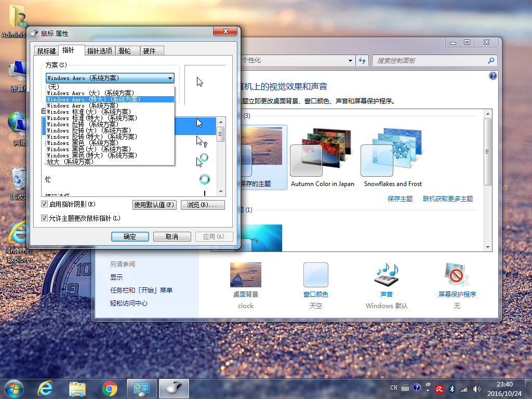Choose Windows 标准 (大) (系统方案) scheme

coord(110,112)
